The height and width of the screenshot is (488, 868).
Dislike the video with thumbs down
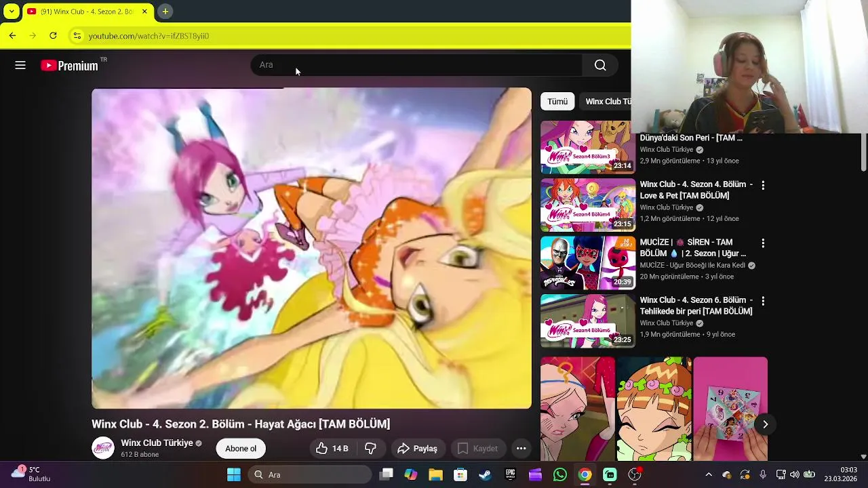tap(370, 449)
